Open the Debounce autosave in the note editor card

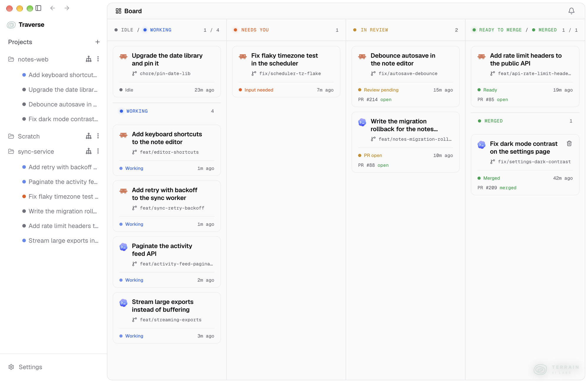(x=405, y=76)
